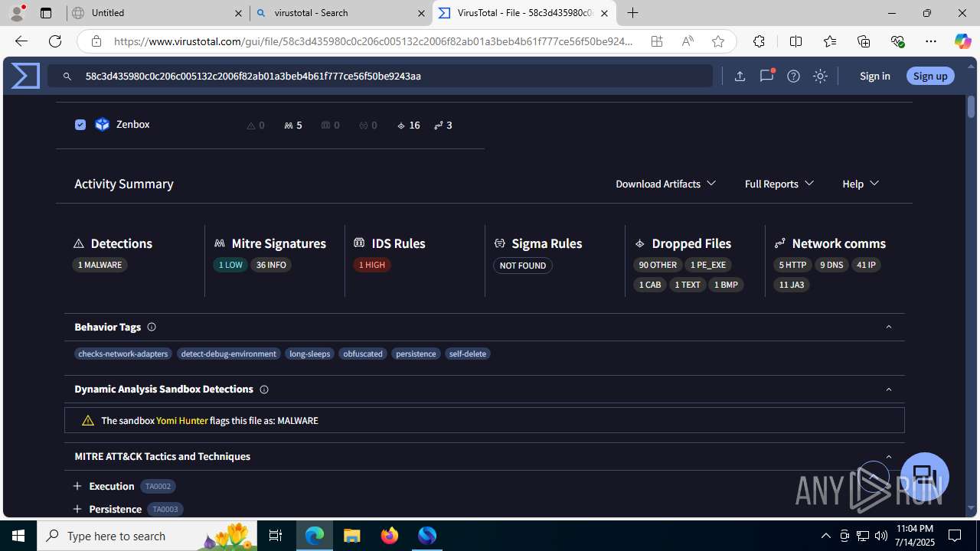
Task: Open the Copilot icon
Action: click(962, 41)
